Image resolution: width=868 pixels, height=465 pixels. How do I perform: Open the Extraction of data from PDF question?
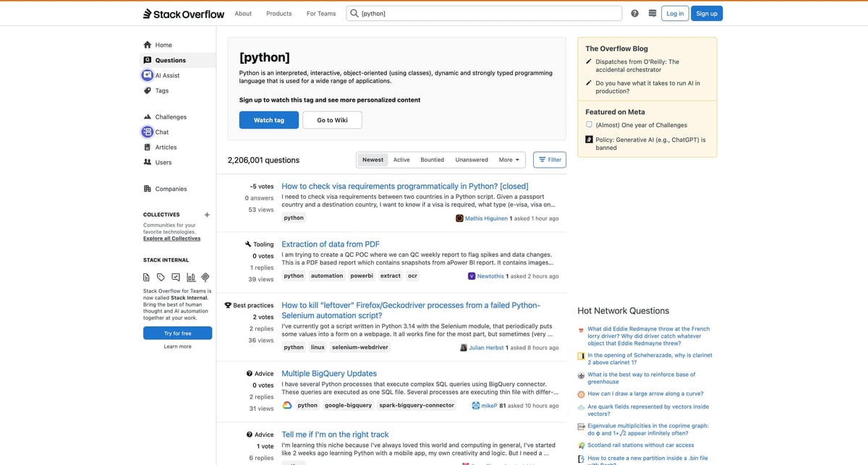click(x=331, y=244)
